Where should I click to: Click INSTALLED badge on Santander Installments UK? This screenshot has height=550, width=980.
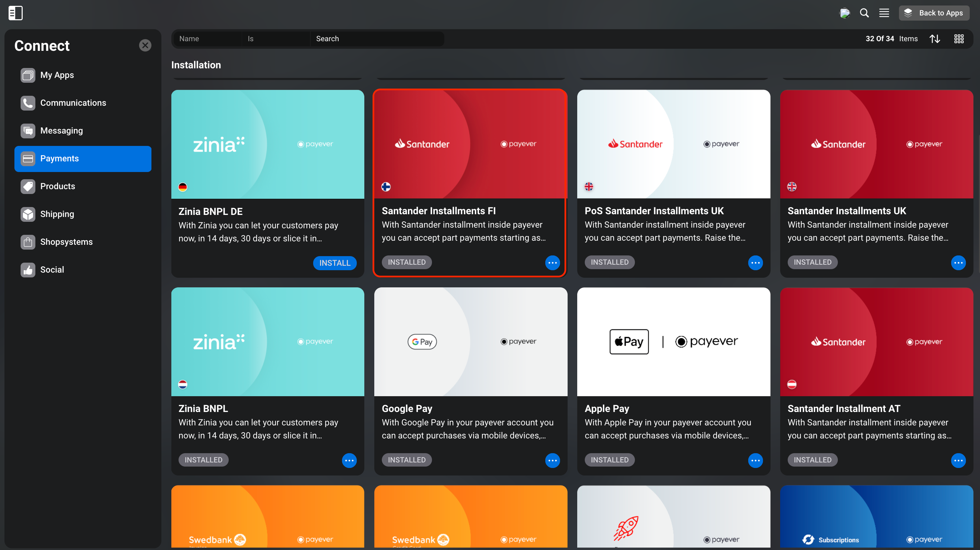[812, 262]
